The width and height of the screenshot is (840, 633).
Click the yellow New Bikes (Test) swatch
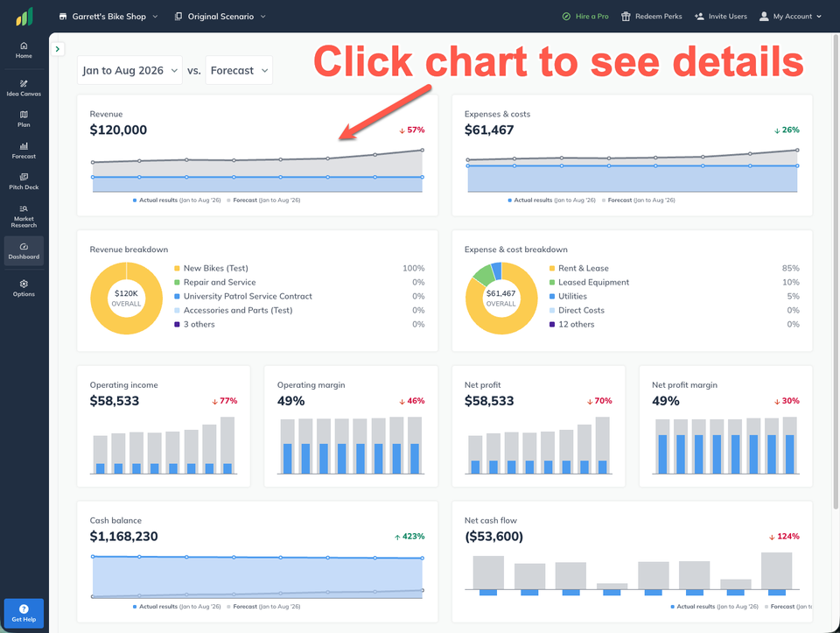(177, 269)
